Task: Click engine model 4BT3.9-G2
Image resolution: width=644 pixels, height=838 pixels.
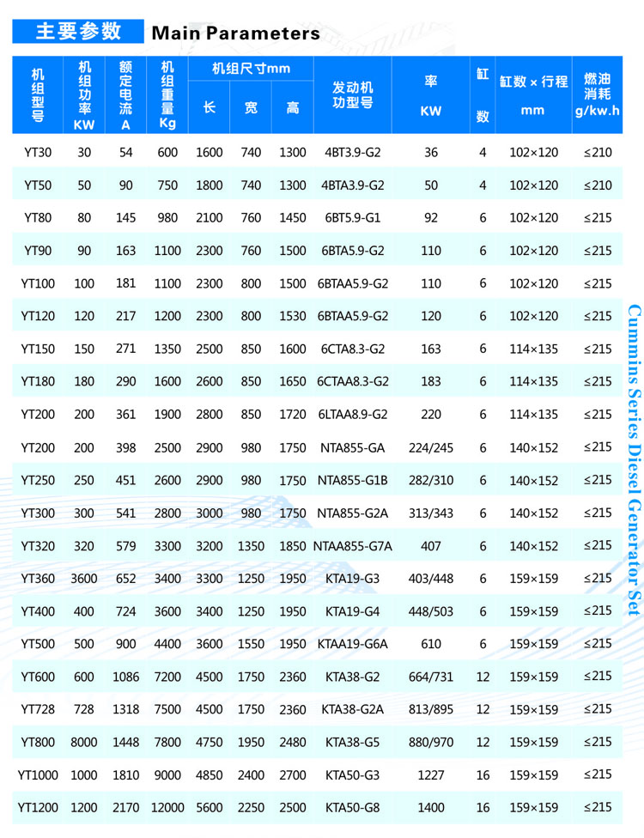Action: pos(353,152)
